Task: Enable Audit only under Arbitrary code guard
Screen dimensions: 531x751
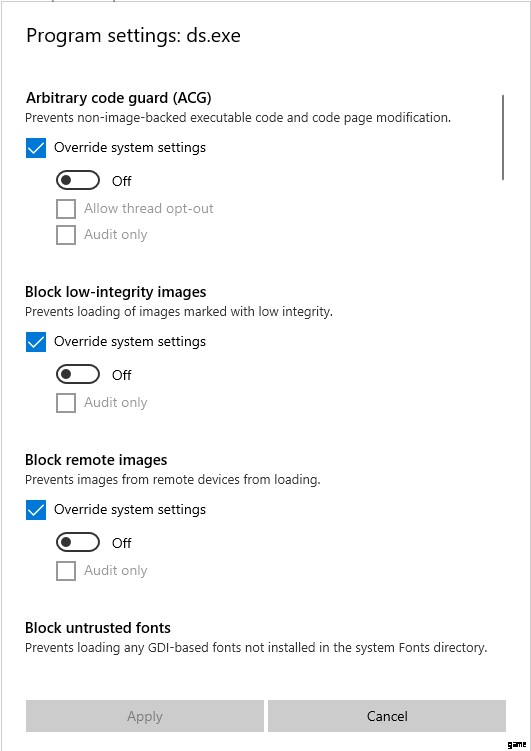Action: tap(66, 235)
